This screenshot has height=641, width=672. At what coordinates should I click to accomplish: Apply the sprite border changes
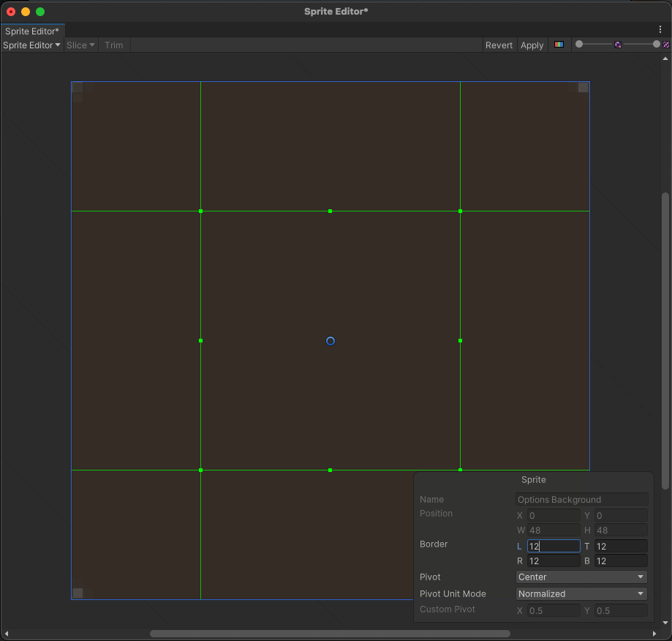point(532,45)
